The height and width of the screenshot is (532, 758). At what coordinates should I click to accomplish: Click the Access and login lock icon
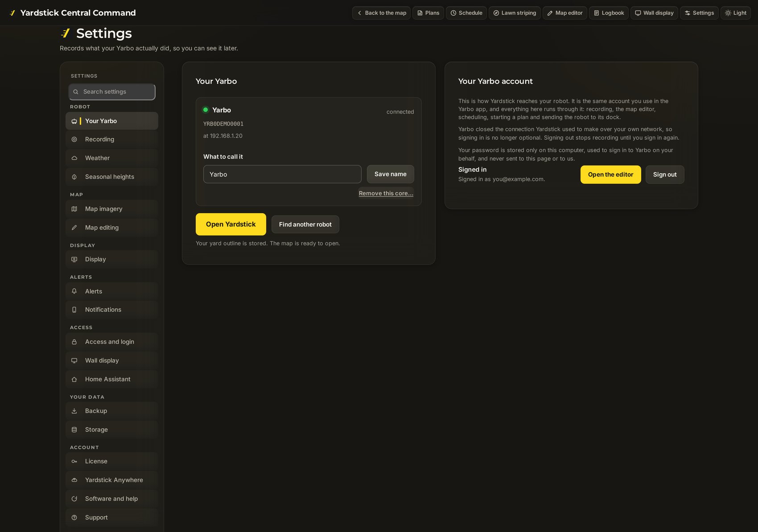click(74, 342)
